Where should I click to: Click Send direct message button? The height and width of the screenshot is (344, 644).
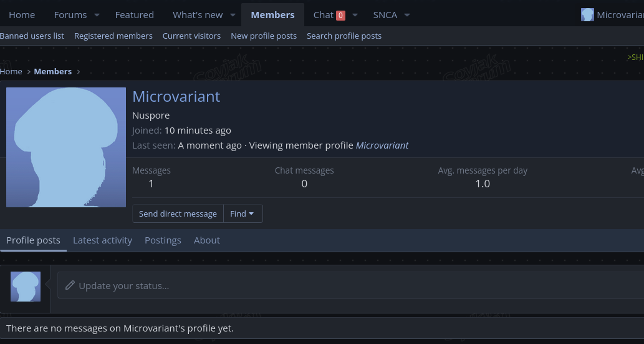pyautogui.click(x=178, y=214)
